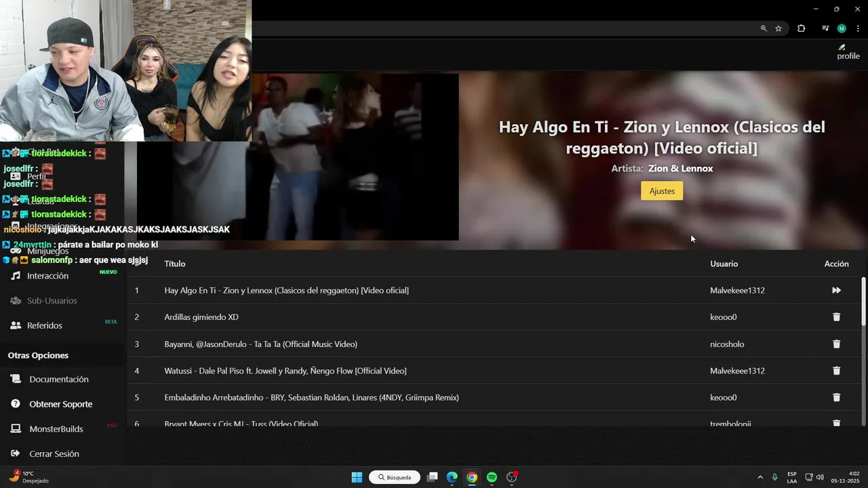Delete Watussi Dale Pal Piso track

pos(836,371)
